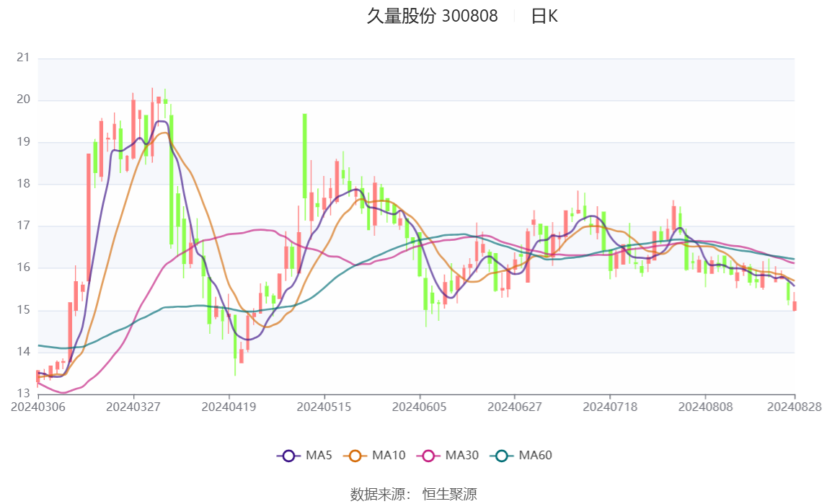Click the data source text 恒生聚源

(x=450, y=495)
